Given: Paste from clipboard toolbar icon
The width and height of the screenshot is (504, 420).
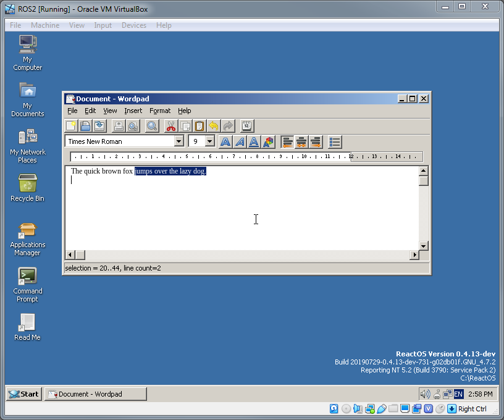Looking at the screenshot, I should tap(199, 126).
